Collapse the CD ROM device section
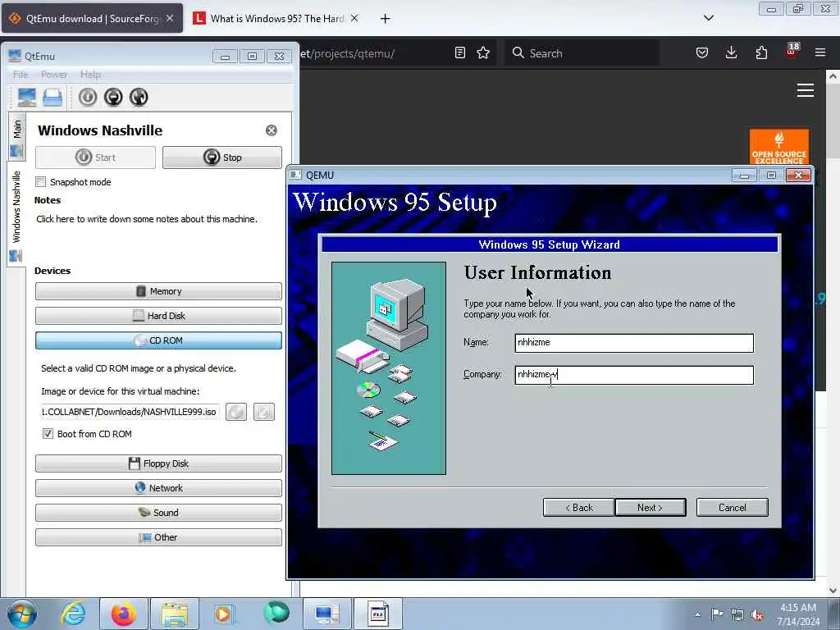The width and height of the screenshot is (840, 630). click(158, 340)
